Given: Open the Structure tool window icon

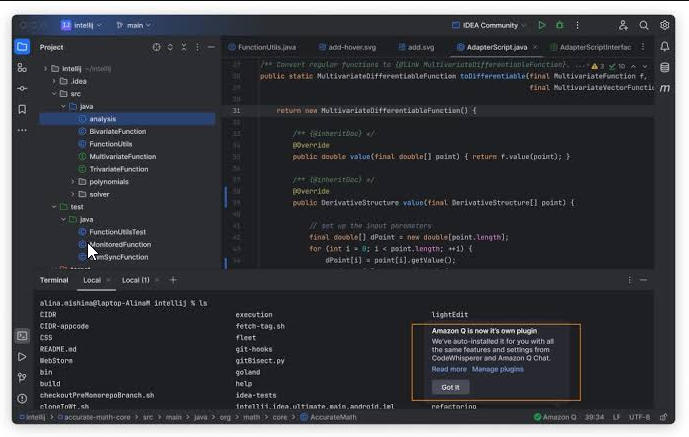Looking at the screenshot, I should click(x=22, y=68).
